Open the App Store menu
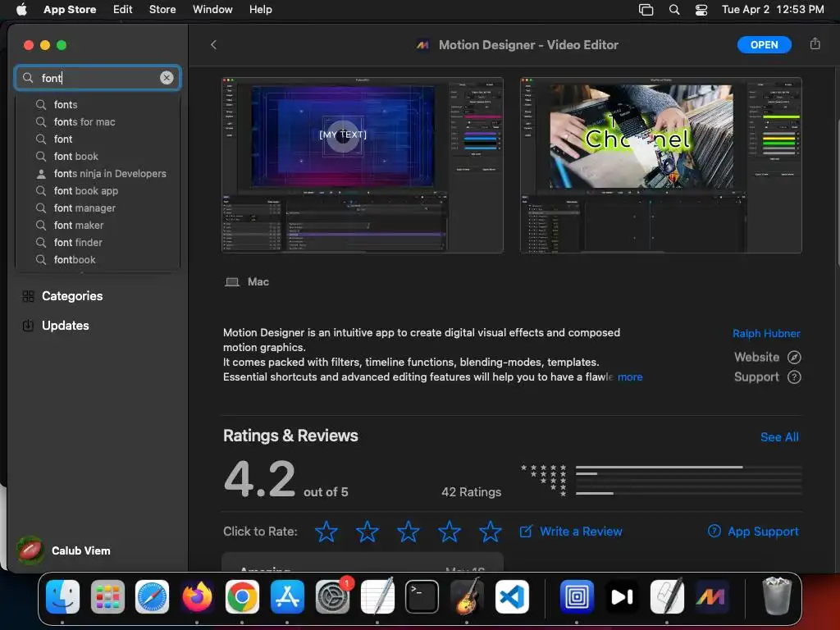The image size is (840, 630). [x=70, y=10]
